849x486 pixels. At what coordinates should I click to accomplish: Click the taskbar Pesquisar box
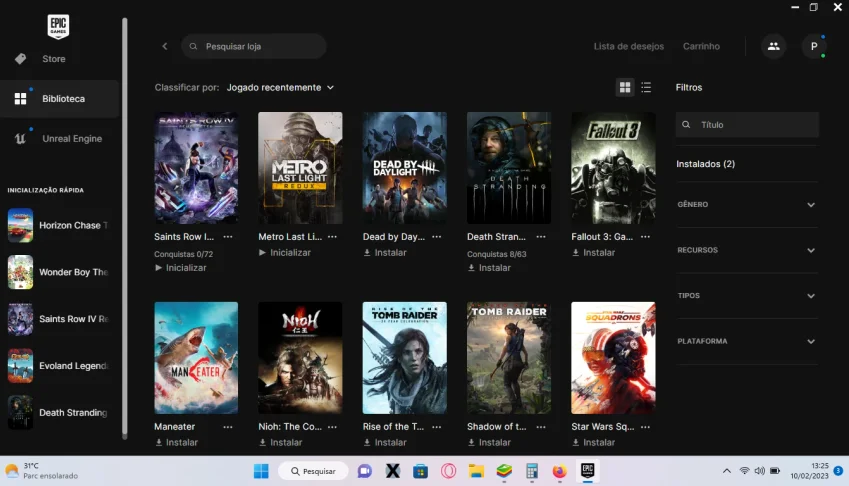click(x=314, y=471)
